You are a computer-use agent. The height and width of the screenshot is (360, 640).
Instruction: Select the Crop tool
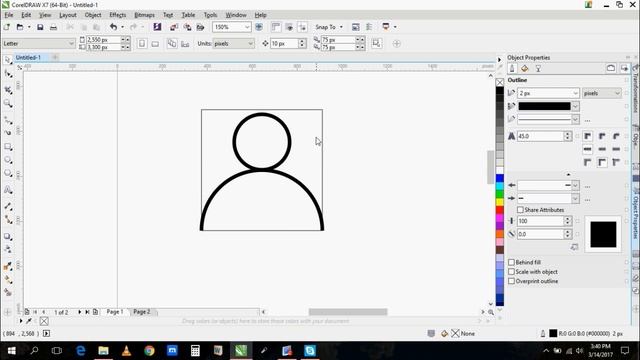pyautogui.click(x=8, y=90)
